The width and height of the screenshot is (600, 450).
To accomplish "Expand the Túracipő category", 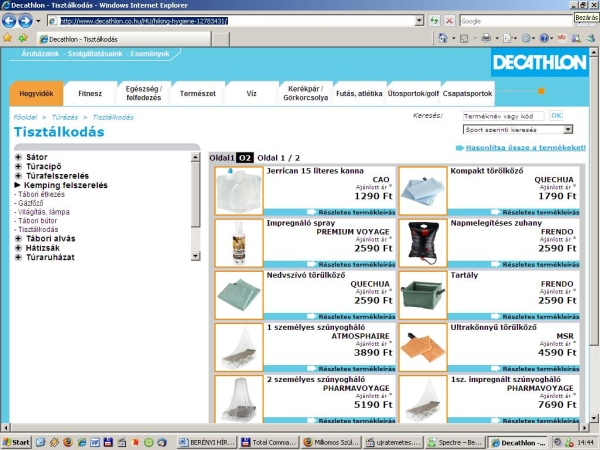I will coord(18,166).
